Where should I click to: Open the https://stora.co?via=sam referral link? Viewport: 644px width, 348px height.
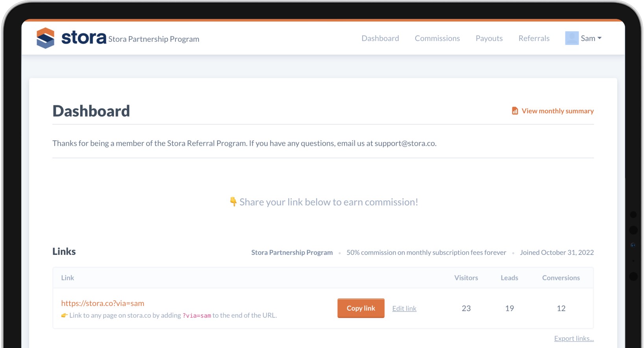tap(103, 303)
